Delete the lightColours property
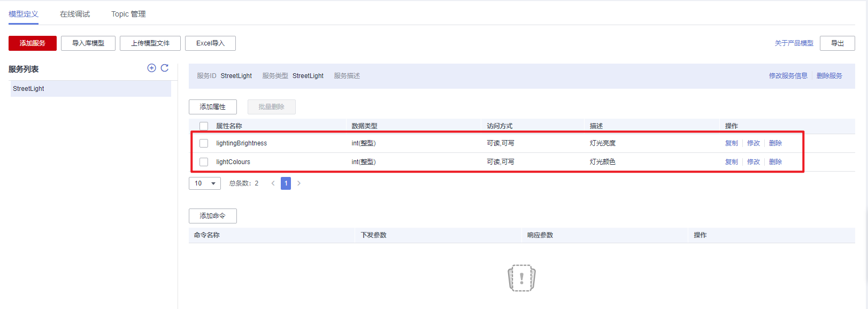 click(x=775, y=162)
